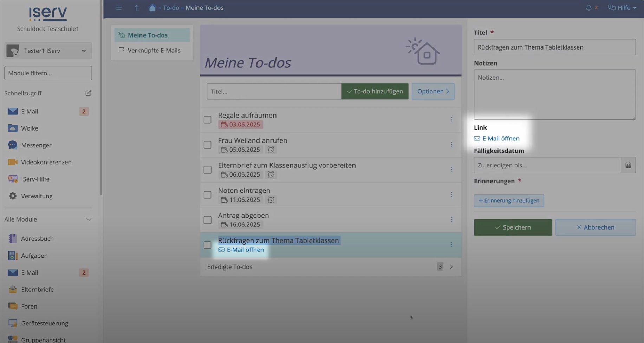Tick the Noten eintragen checkbox

208,195
